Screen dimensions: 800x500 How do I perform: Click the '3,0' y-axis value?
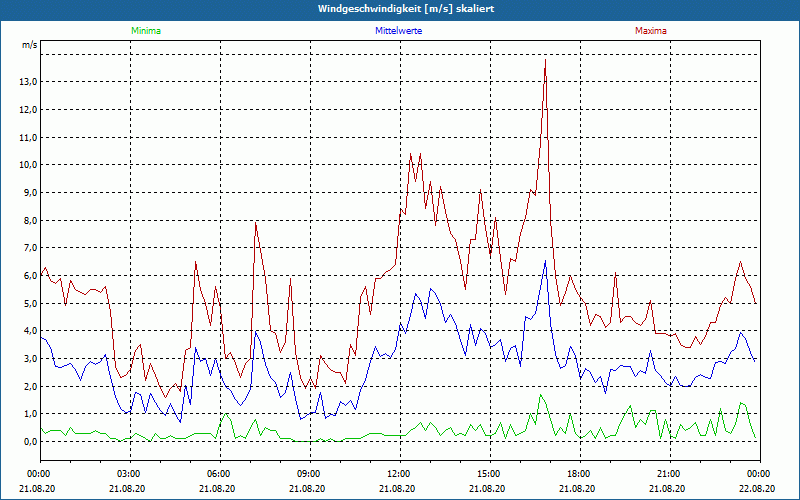click(x=31, y=359)
